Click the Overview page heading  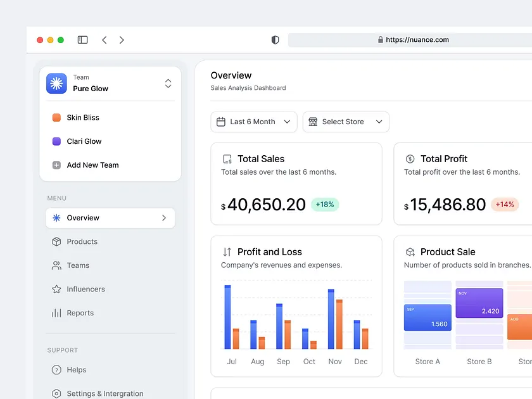pyautogui.click(x=231, y=75)
